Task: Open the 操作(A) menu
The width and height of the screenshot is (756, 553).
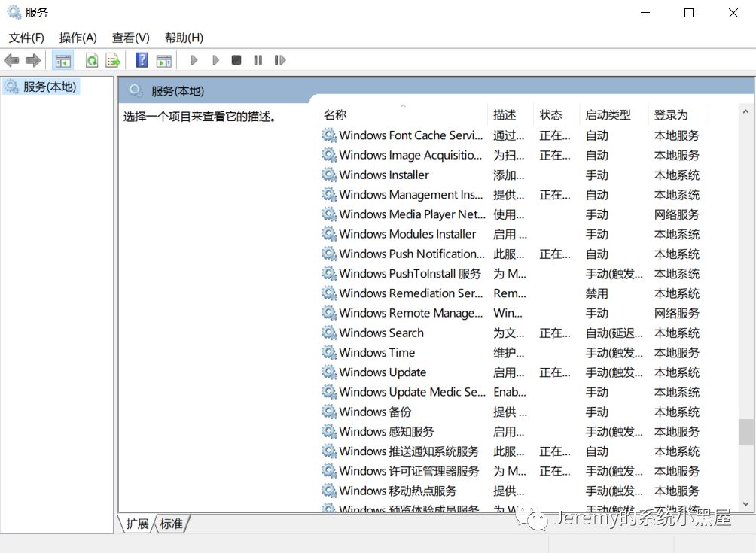Action: pos(78,38)
